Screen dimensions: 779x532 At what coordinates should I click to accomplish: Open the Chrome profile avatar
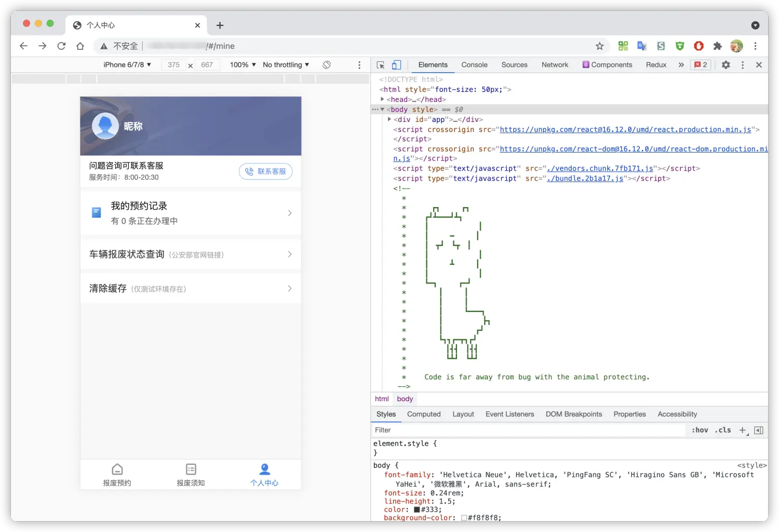[x=736, y=46]
